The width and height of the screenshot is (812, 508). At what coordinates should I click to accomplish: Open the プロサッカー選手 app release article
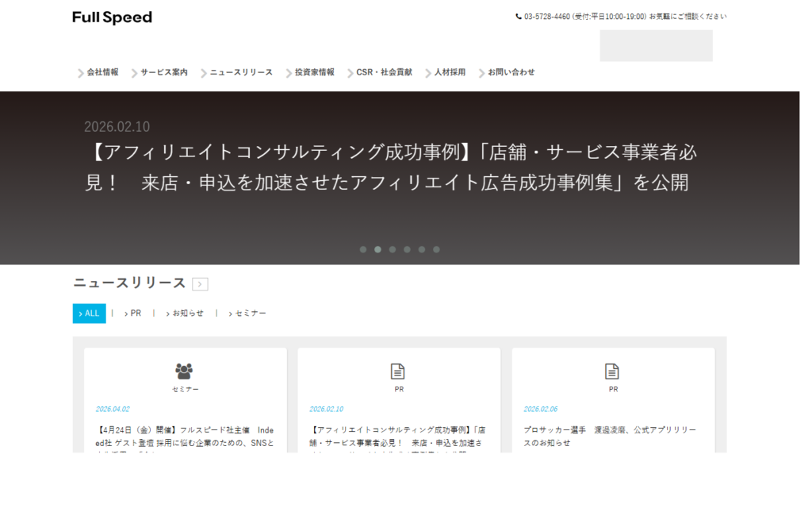(x=609, y=436)
